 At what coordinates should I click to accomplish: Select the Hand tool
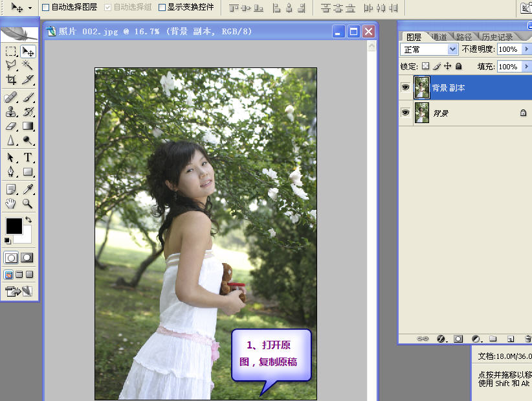click(11, 203)
